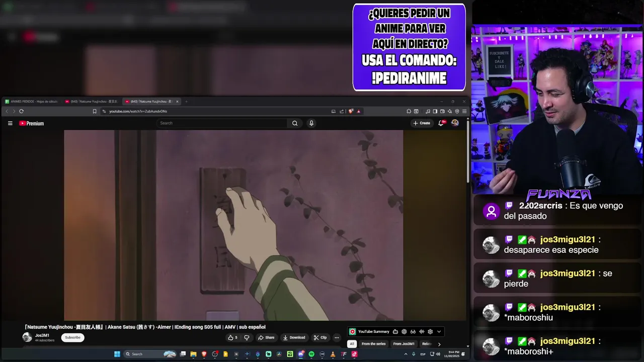This screenshot has height=362, width=644.
Task: Click the video title text below the player
Action: coord(145,327)
